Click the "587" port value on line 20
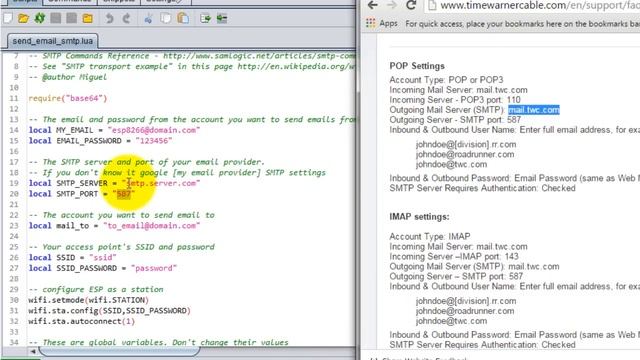 124,194
